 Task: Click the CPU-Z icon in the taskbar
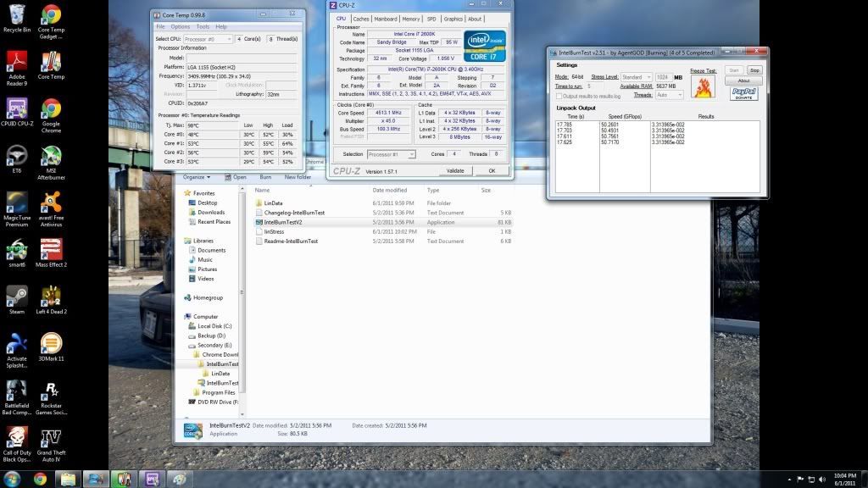[152, 480]
